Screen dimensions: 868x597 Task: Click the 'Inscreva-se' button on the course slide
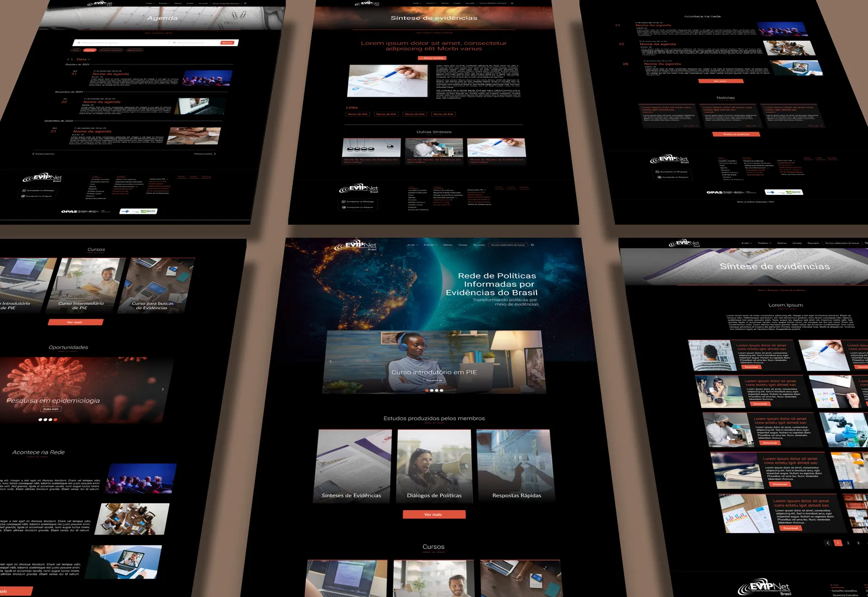click(x=434, y=380)
